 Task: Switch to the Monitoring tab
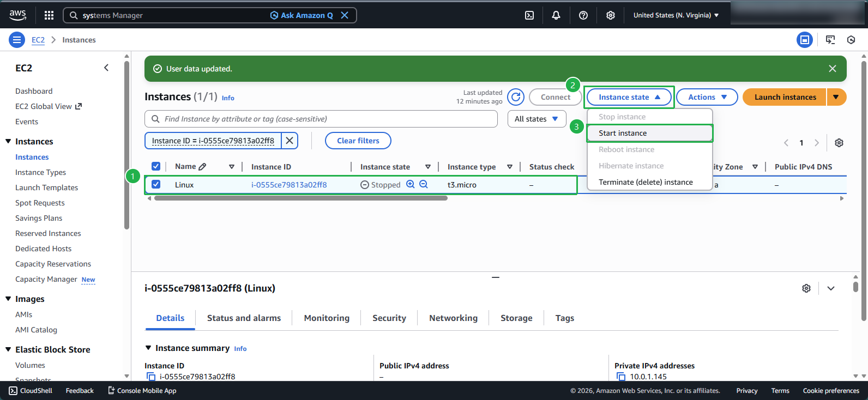327,318
